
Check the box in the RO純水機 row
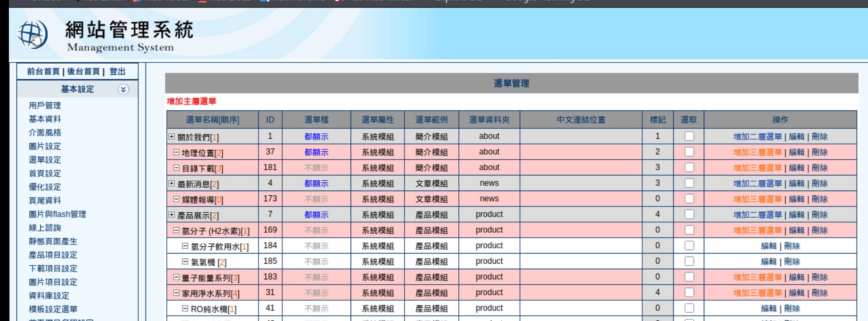click(689, 308)
